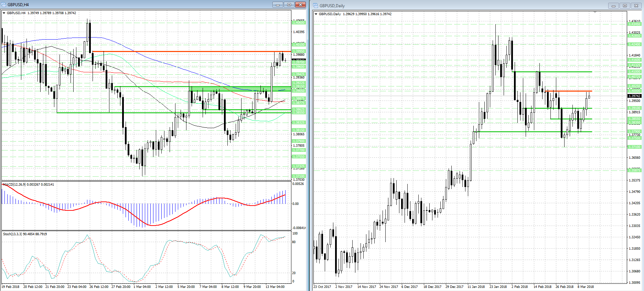Viewport: 644px width, 291px height.
Task: Click the 1.36560 price scale value in Daily chart
Action: 634,158
